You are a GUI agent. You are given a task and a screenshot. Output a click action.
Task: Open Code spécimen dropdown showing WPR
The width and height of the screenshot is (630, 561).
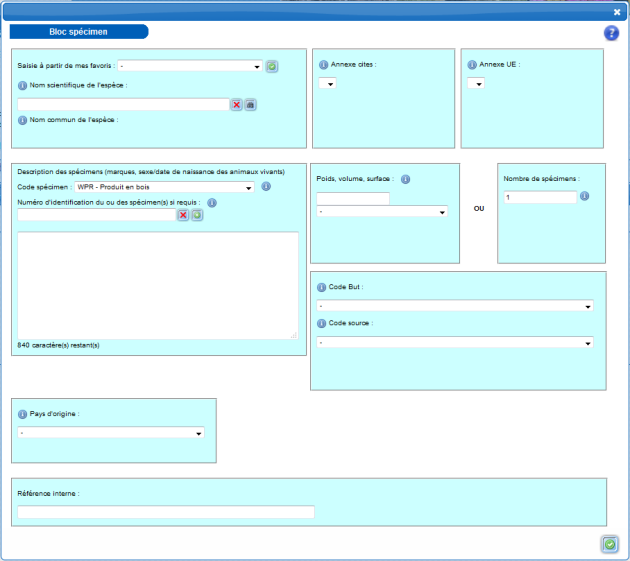coord(164,187)
